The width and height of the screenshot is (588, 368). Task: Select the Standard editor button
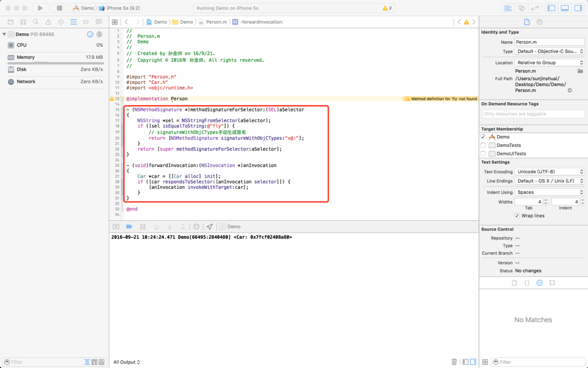508,8
